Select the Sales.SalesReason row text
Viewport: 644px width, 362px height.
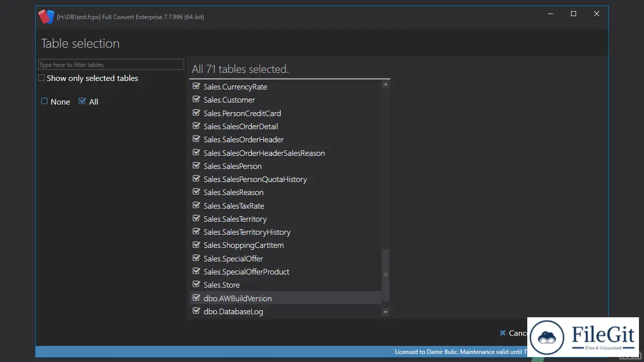pyautogui.click(x=233, y=192)
